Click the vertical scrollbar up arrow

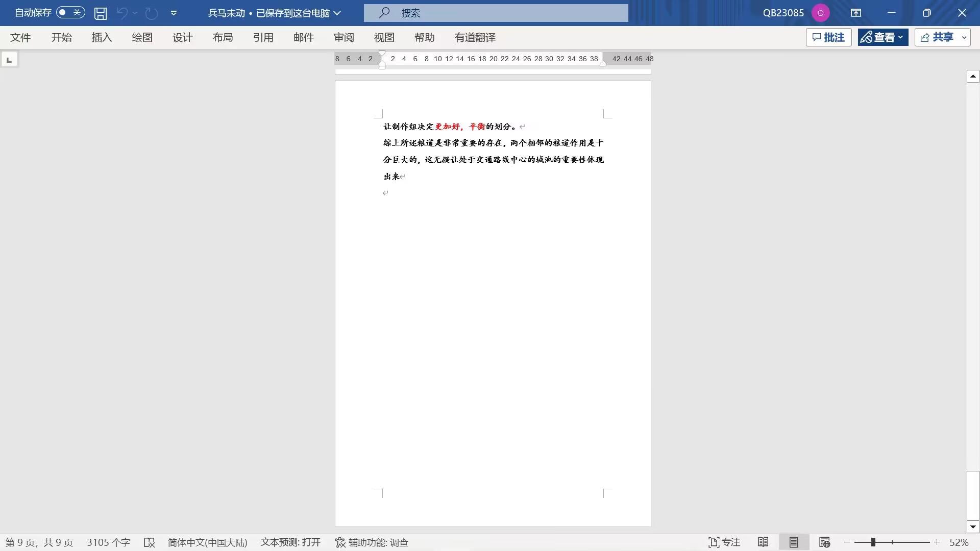tap(973, 77)
